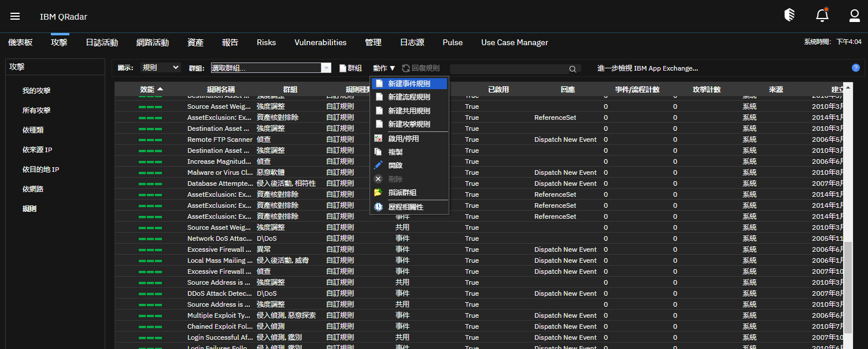The height and width of the screenshot is (349, 868).
Task: Select the Local Mass Mailing rule
Action: (220, 260)
